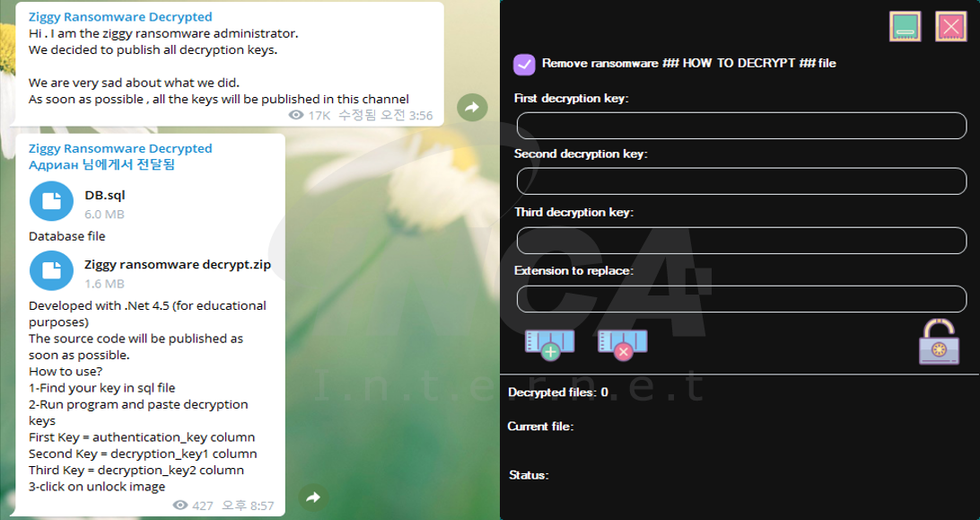Screen dimensions: 980x520
Task: Click the 6.0 MB file size text
Action: coord(104,214)
